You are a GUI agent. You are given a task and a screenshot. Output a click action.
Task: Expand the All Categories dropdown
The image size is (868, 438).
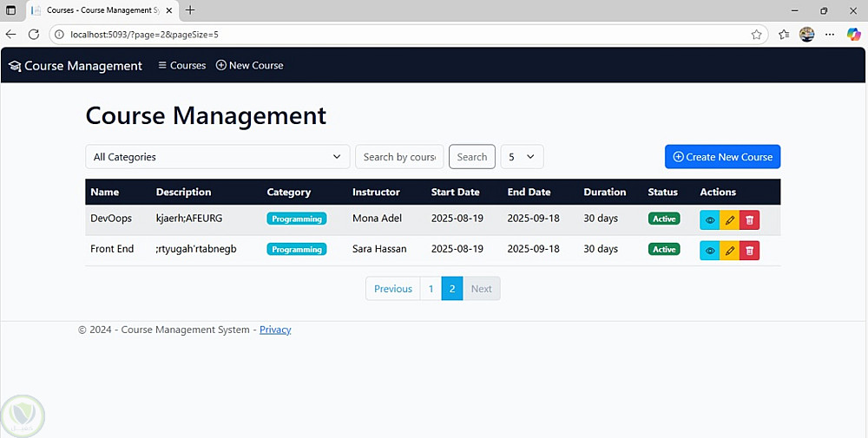tap(218, 156)
